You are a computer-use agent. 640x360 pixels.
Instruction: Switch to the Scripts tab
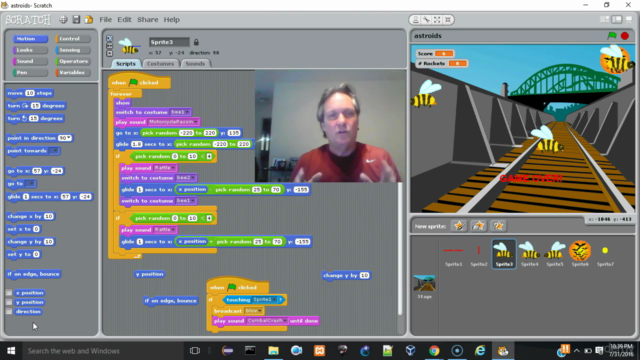pos(126,64)
